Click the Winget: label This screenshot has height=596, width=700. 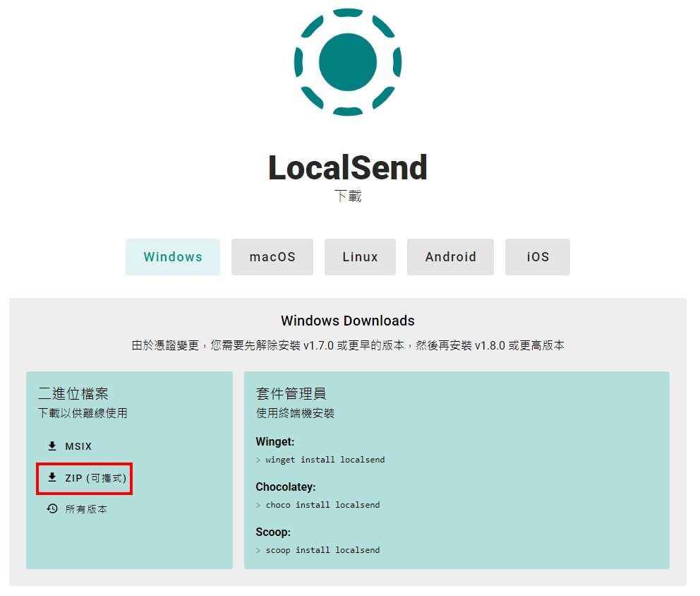pos(275,442)
